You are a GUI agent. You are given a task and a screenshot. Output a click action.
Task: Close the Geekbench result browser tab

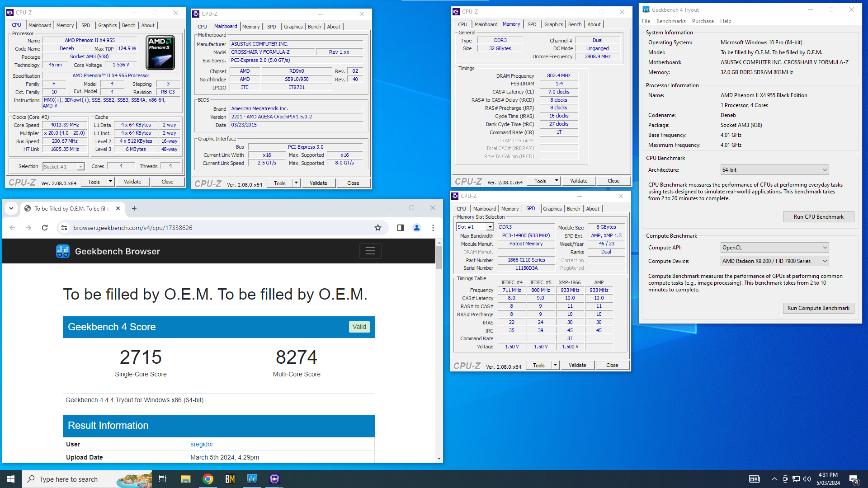tap(118, 208)
